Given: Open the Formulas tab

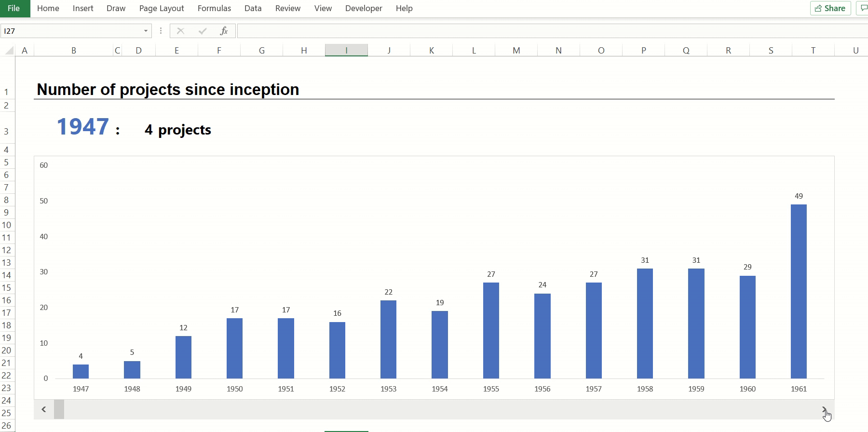Looking at the screenshot, I should (214, 8).
